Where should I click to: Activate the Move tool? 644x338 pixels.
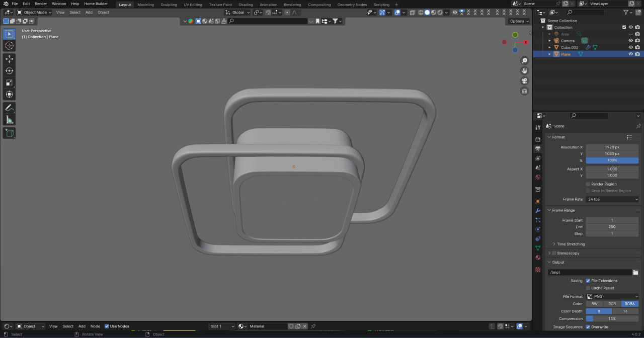click(9, 59)
